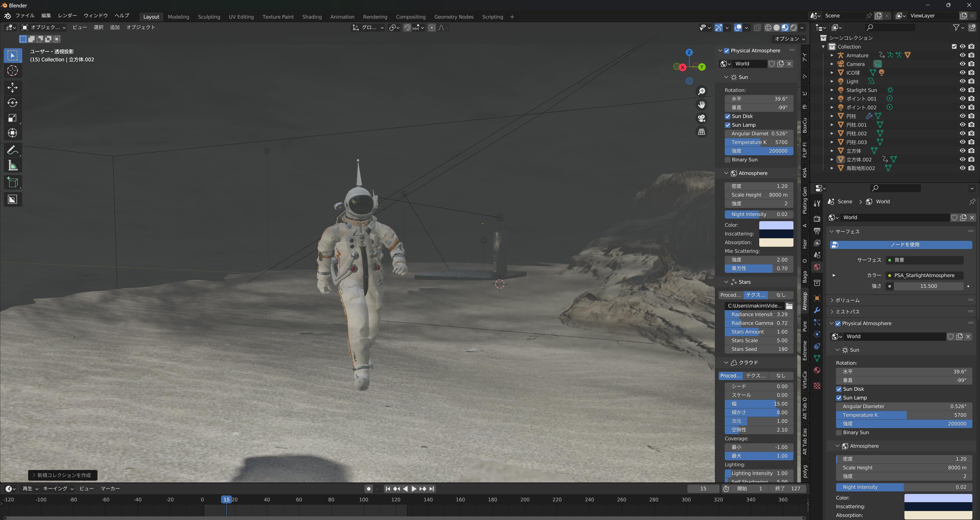980x520 pixels.
Task: Click the play animation button
Action: pos(414,489)
